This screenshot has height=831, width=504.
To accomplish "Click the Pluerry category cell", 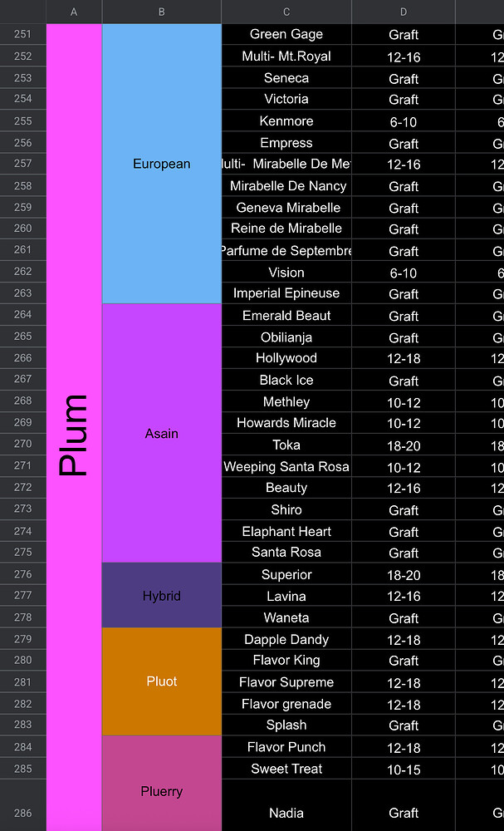I will point(161,791).
